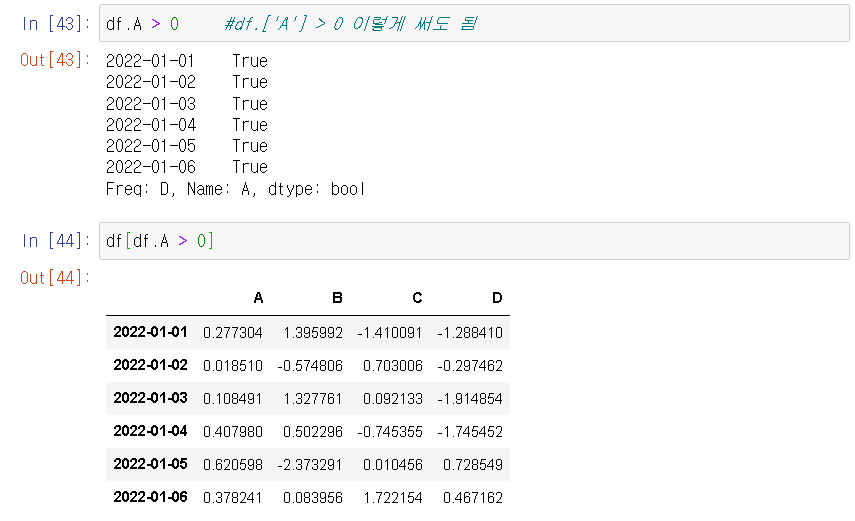The width and height of the screenshot is (855, 521).
Task: Click the Korean comment in cell 43
Action: click(351, 23)
